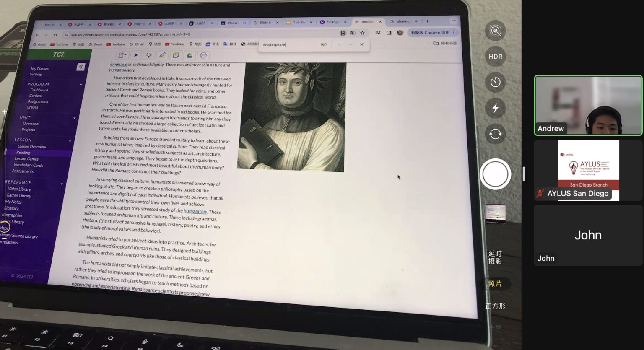Click the Google Lens icon in address bar
The height and width of the screenshot is (350, 644).
click(343, 33)
